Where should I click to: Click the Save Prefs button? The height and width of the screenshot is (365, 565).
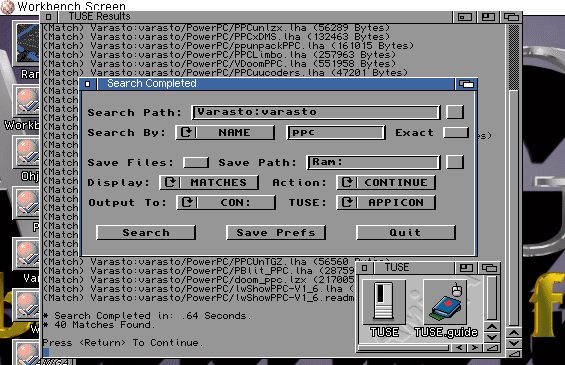click(x=276, y=232)
